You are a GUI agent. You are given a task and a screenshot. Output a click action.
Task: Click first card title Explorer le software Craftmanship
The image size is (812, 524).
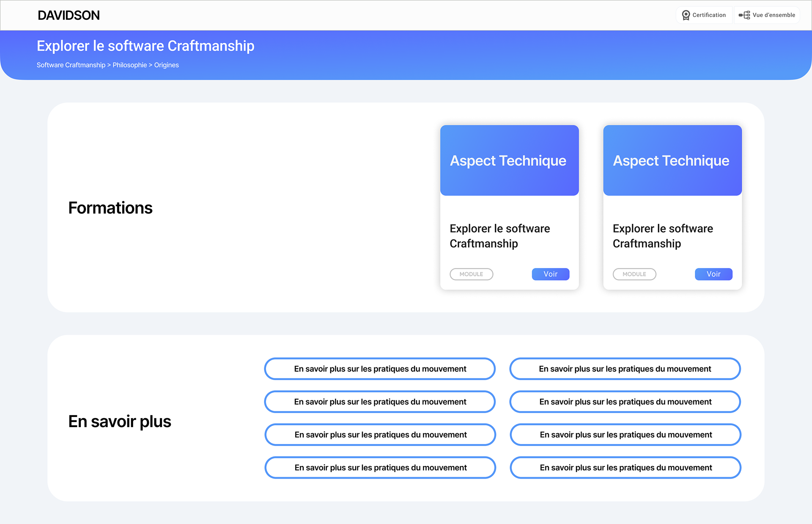499,236
